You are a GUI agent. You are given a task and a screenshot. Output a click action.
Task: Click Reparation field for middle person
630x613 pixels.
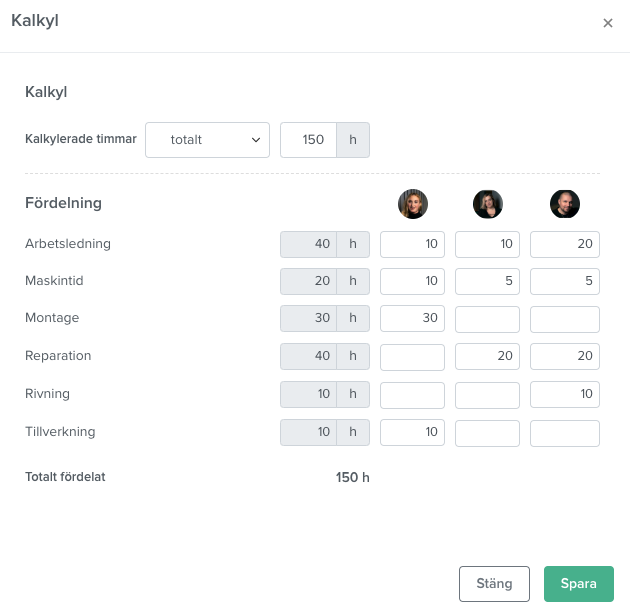(487, 356)
